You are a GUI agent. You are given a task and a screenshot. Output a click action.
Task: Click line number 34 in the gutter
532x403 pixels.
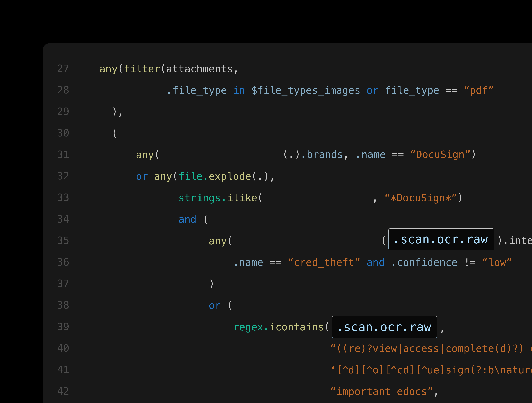pyautogui.click(x=63, y=219)
